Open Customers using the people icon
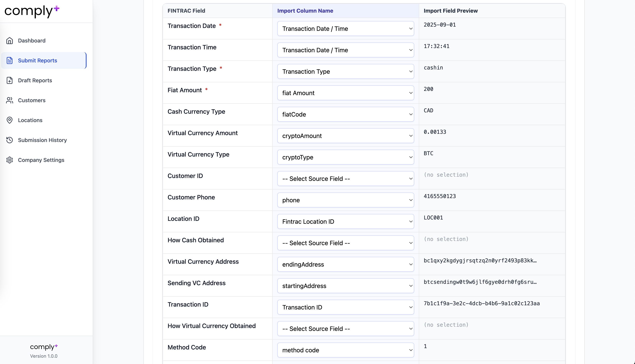Screen dimensions: 635x364 click(10, 100)
